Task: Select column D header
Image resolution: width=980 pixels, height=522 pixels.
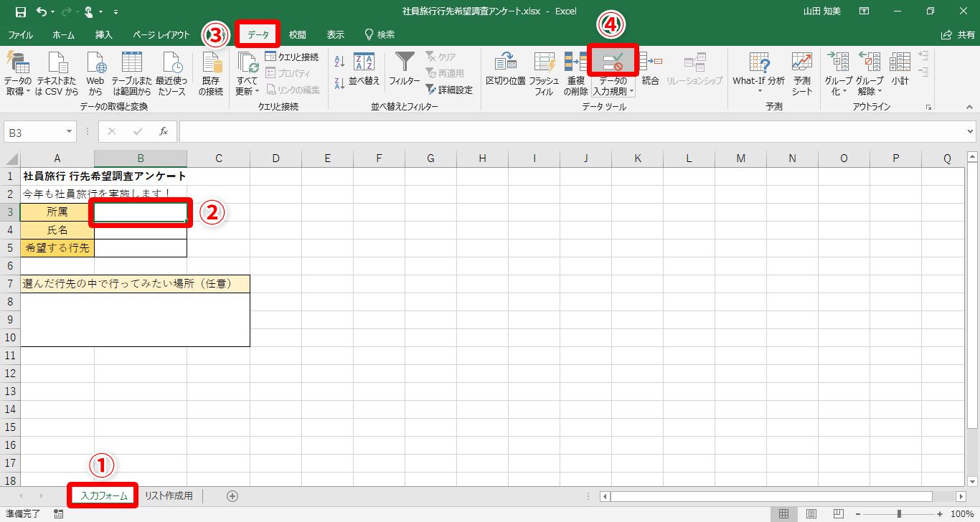Action: (x=275, y=158)
